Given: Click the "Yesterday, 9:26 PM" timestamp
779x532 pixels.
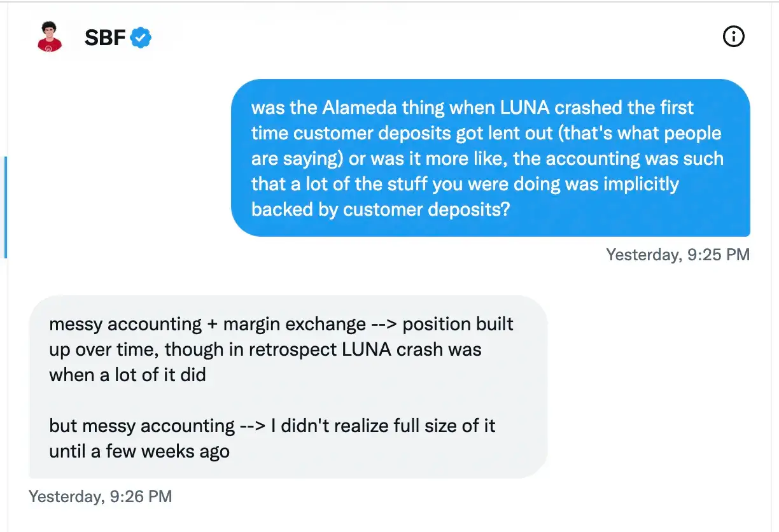Looking at the screenshot, I should 100,496.
